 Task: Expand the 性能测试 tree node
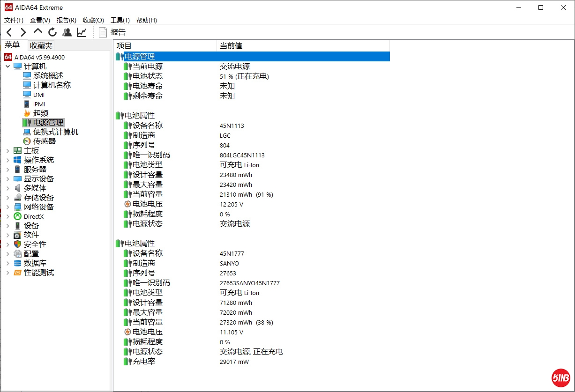[x=7, y=273]
